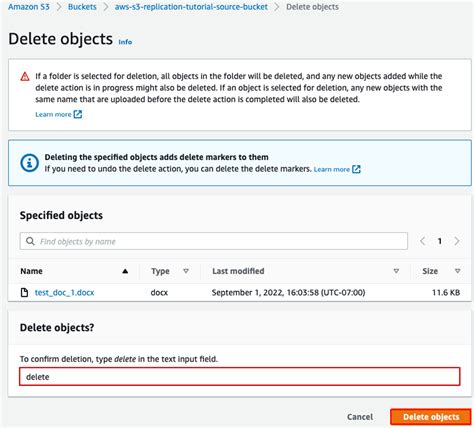Sort the Type column with its arrow
Screen dimensions: 474x428
point(186,271)
